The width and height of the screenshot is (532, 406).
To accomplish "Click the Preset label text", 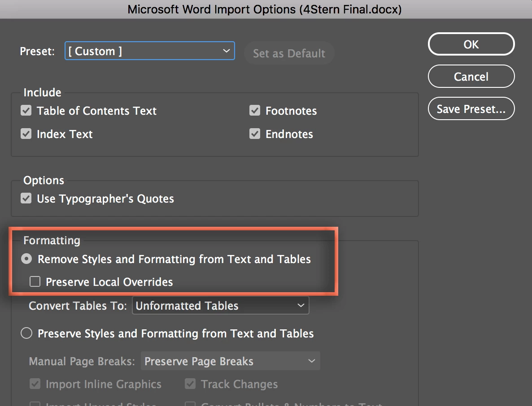I will pyautogui.click(x=37, y=51).
